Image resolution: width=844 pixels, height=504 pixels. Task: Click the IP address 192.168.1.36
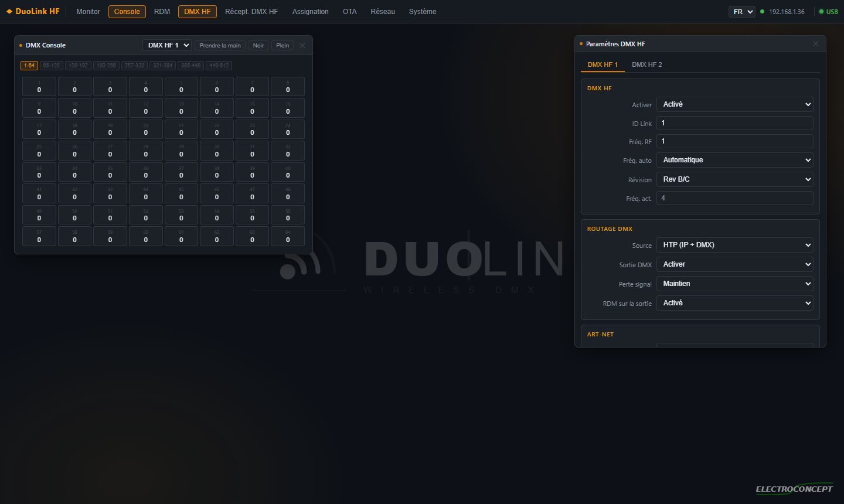[x=787, y=12]
